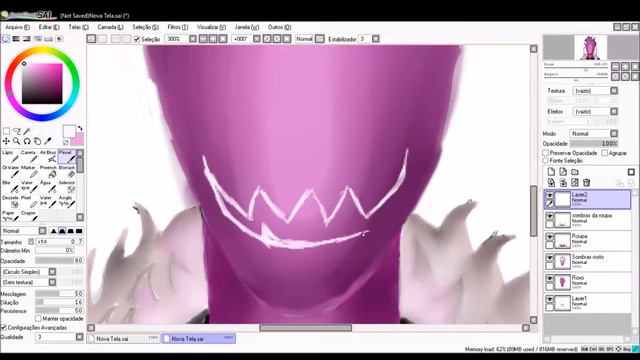Select the move tool
Screen dimensions: 640x360
click(x=6, y=141)
